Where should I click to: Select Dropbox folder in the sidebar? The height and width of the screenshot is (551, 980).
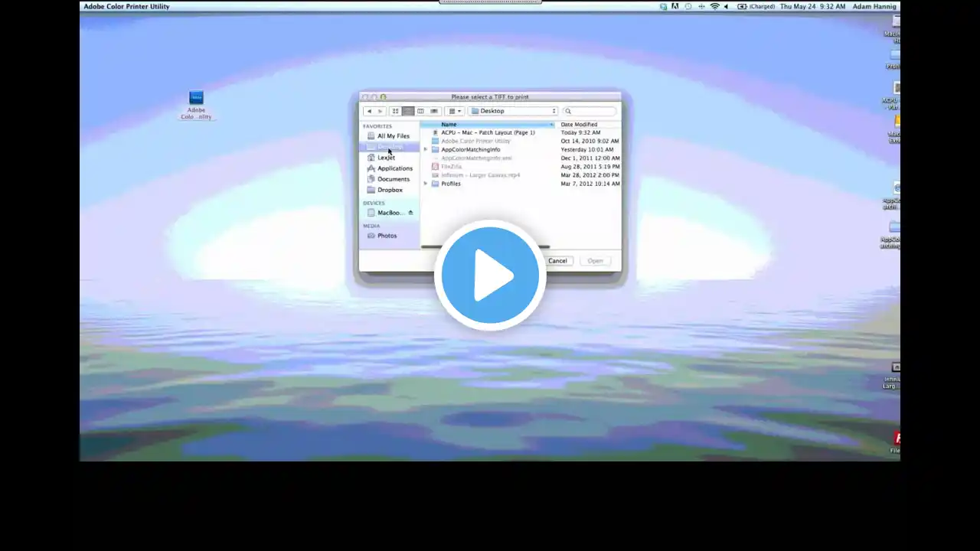point(390,190)
